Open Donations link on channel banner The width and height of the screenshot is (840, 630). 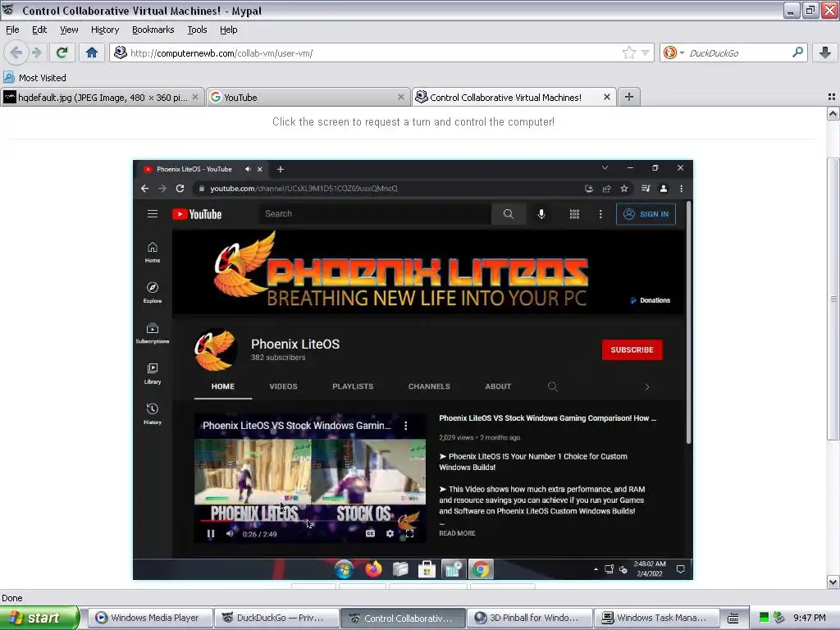(x=651, y=300)
